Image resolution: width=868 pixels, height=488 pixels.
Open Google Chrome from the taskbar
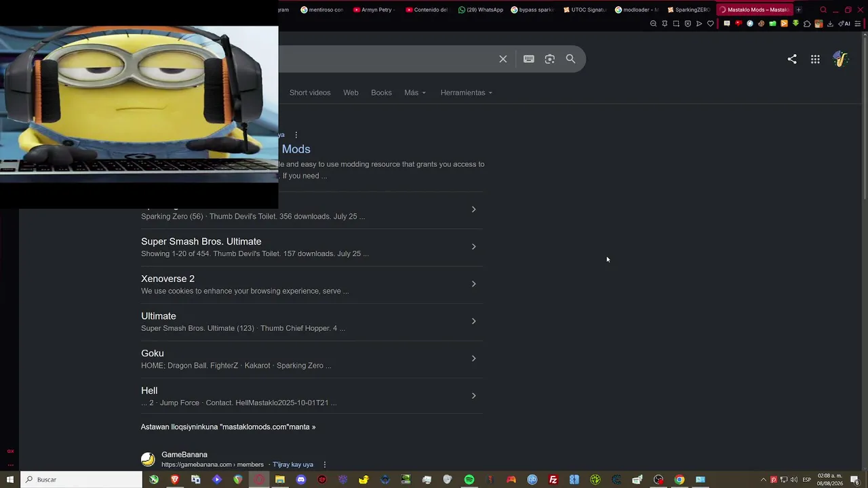679,480
